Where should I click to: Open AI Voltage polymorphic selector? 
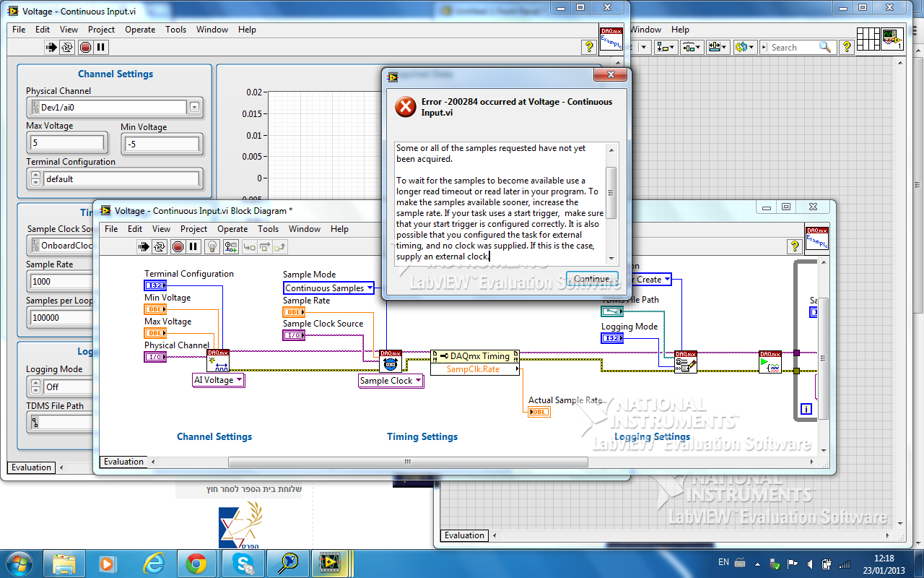click(219, 380)
